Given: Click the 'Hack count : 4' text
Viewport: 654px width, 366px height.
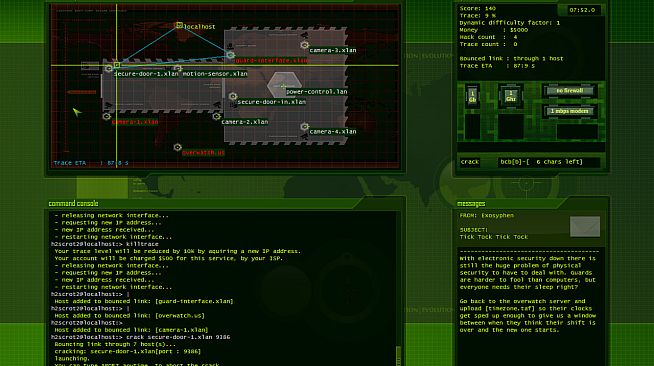Looking at the screenshot, I should [488, 37].
